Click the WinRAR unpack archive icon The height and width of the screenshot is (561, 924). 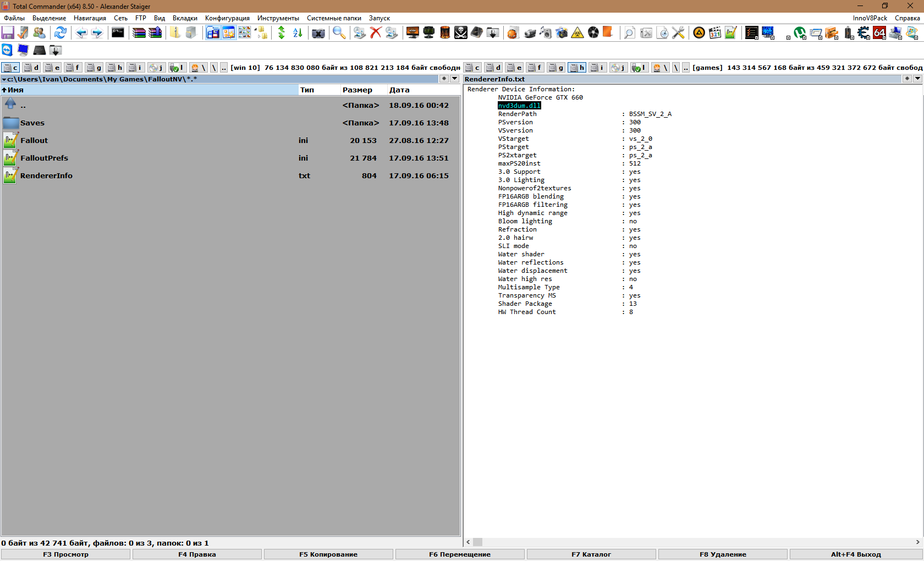coord(155,33)
